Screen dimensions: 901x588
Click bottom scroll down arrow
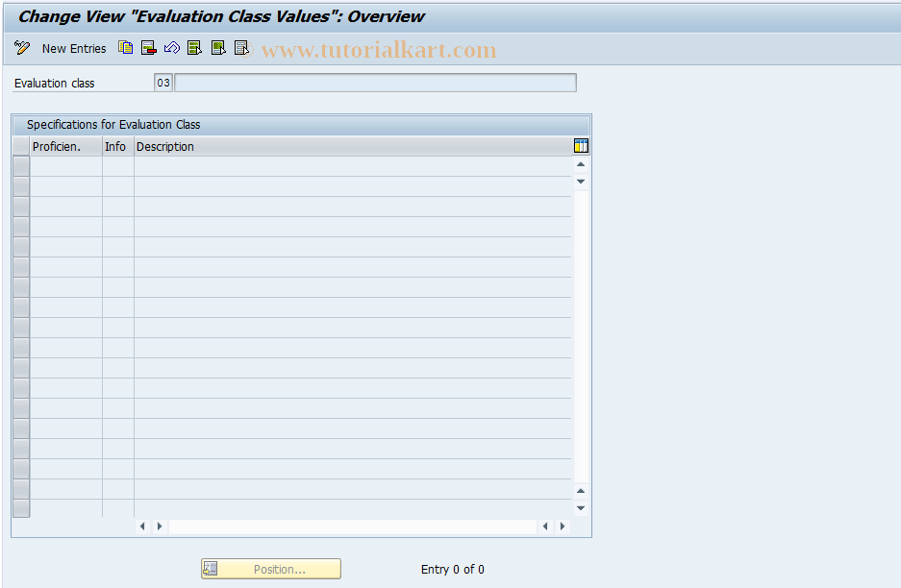581,508
